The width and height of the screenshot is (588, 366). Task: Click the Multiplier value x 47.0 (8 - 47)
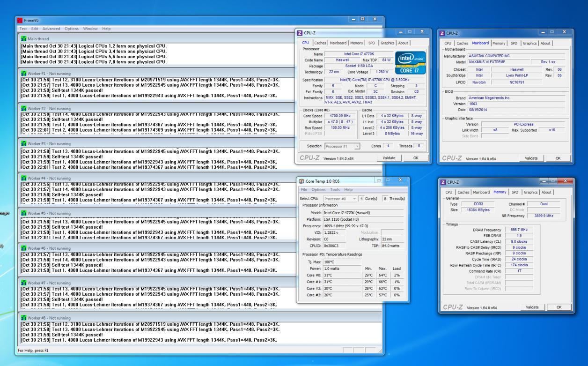pyautogui.click(x=340, y=121)
